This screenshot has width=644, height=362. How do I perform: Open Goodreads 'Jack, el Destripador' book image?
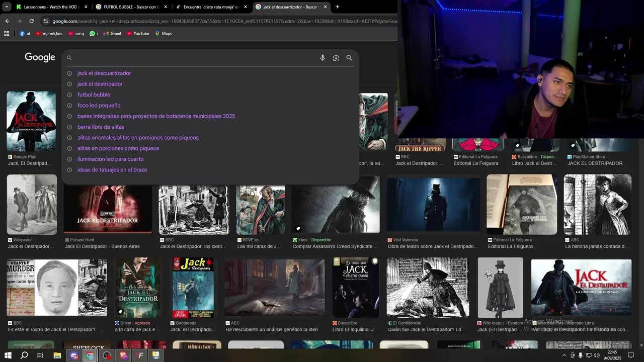pos(193,288)
